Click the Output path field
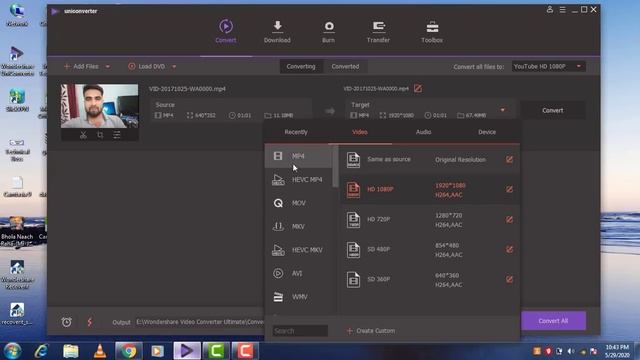 point(200,322)
